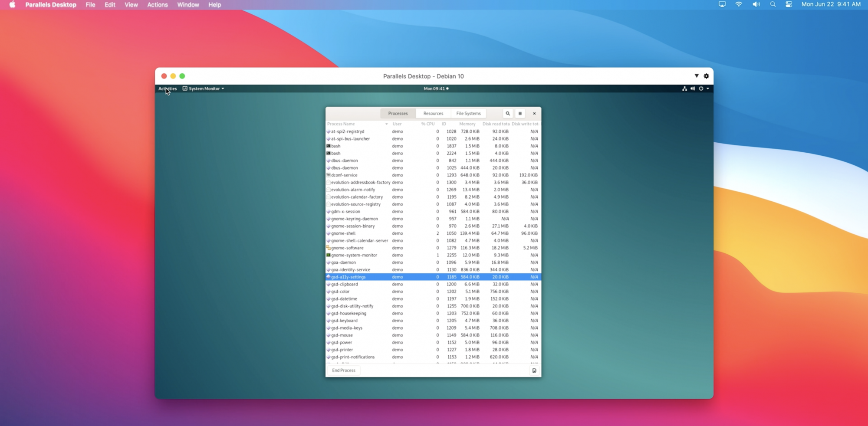Open the System Monitor hamburger menu
This screenshot has height=426, width=868.
(x=520, y=113)
